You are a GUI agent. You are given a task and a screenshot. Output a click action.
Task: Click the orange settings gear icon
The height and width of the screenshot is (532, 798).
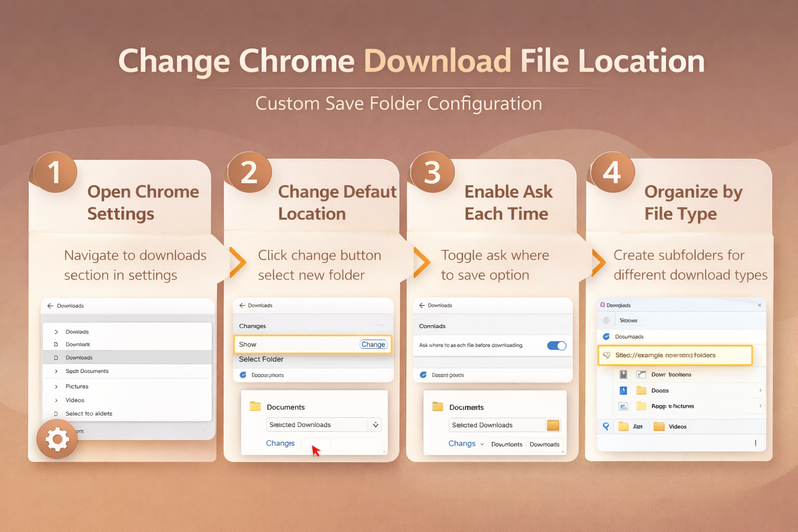pos(57,440)
